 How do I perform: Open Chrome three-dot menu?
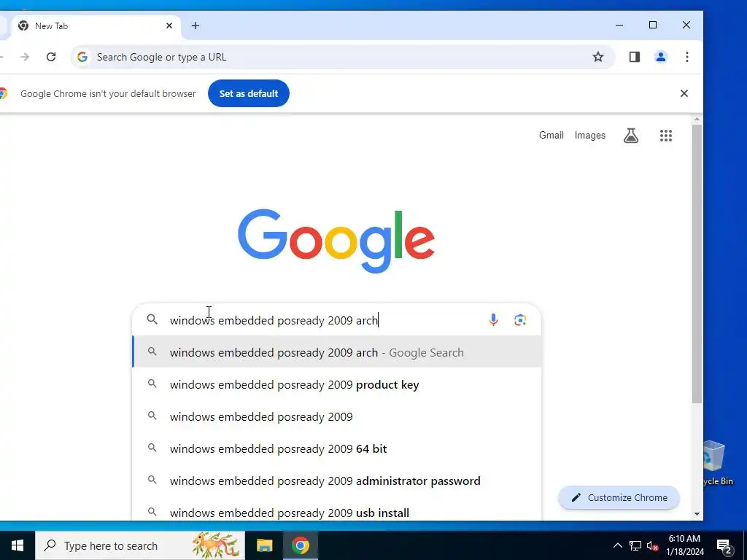[x=686, y=57]
